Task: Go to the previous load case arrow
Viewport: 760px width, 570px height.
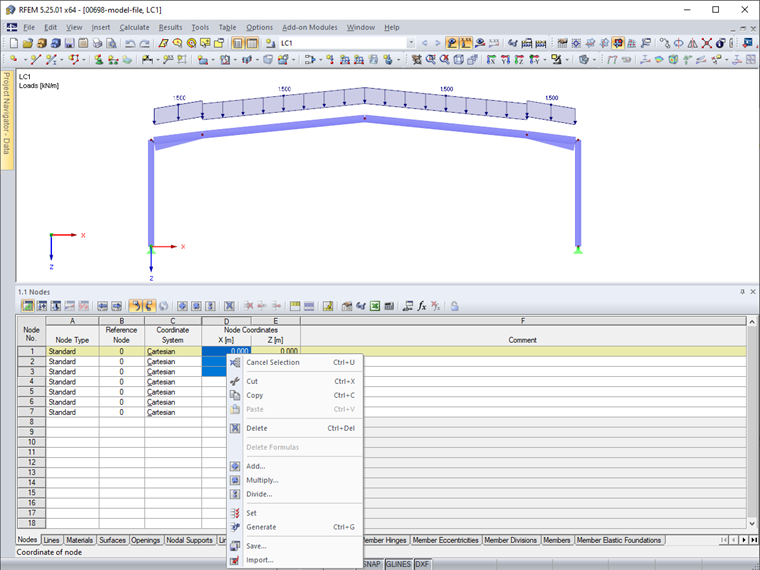Action: coord(425,43)
